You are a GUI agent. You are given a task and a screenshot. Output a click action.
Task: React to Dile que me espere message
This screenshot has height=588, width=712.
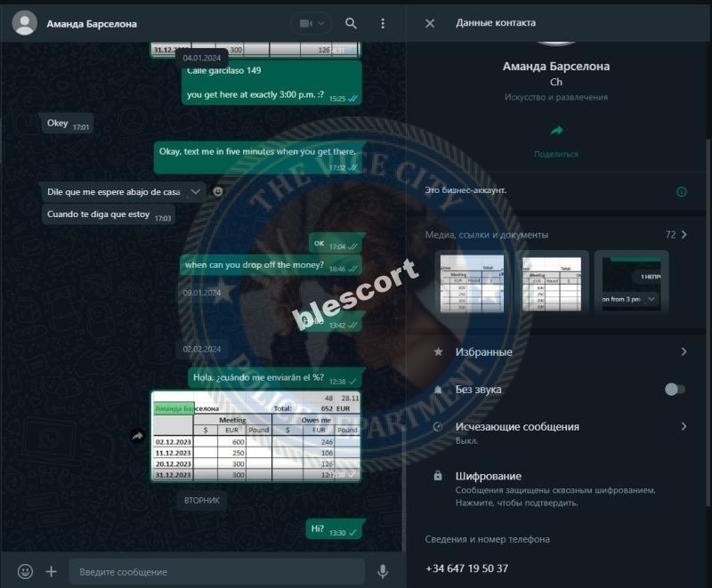click(218, 191)
